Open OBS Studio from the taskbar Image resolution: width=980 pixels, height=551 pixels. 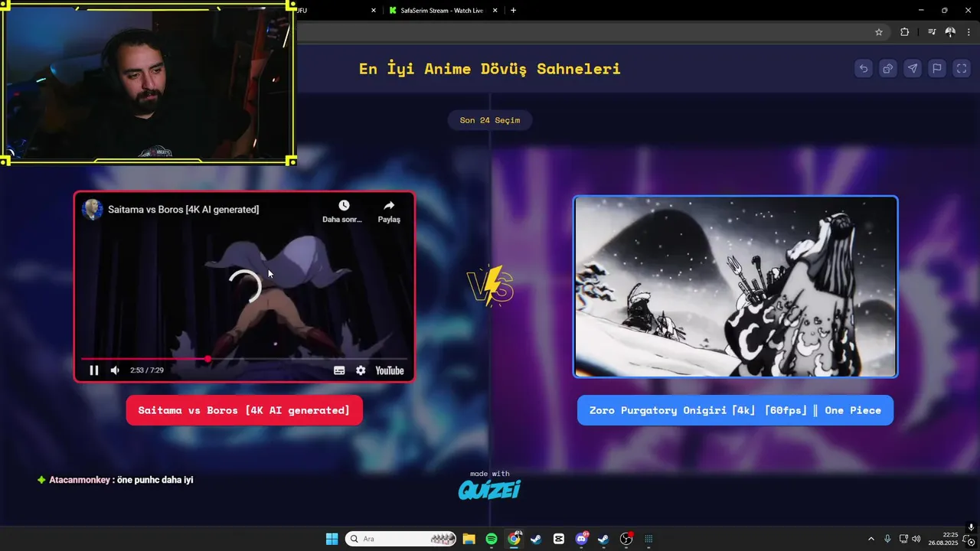pos(626,539)
